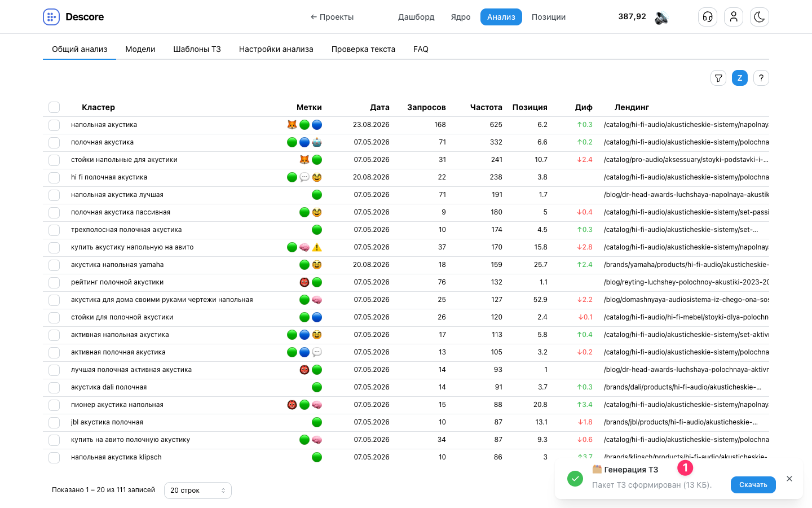Image resolution: width=812 pixels, height=508 pixels.
Task: Select all rows with header checkbox
Action: 54,107
